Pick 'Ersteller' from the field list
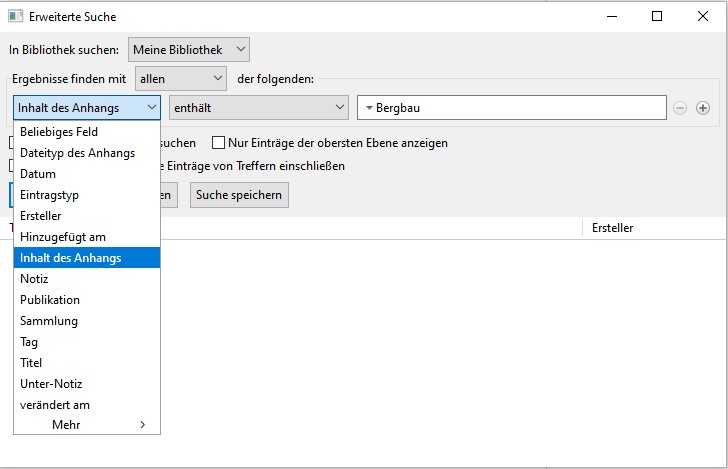Viewport: 728px width, 469px height. tap(40, 216)
